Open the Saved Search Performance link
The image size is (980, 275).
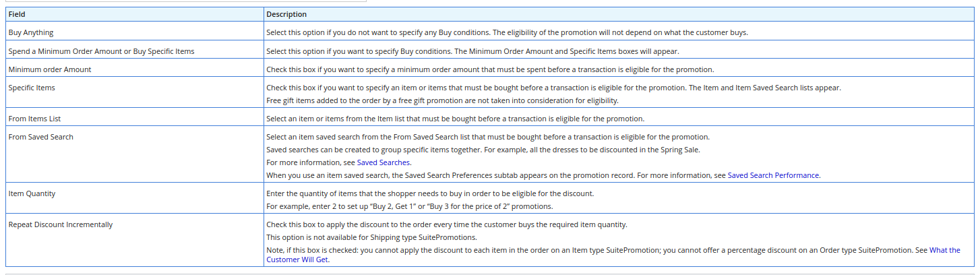(773, 175)
